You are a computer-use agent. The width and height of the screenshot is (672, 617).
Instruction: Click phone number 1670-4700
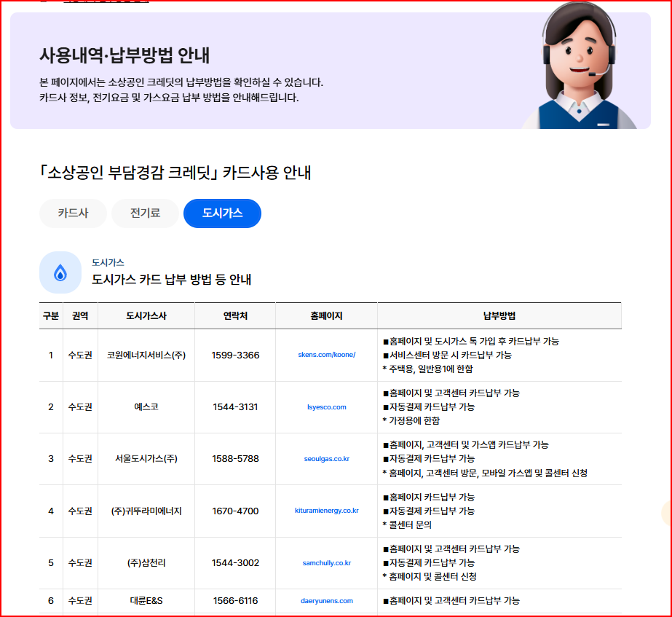click(x=235, y=511)
